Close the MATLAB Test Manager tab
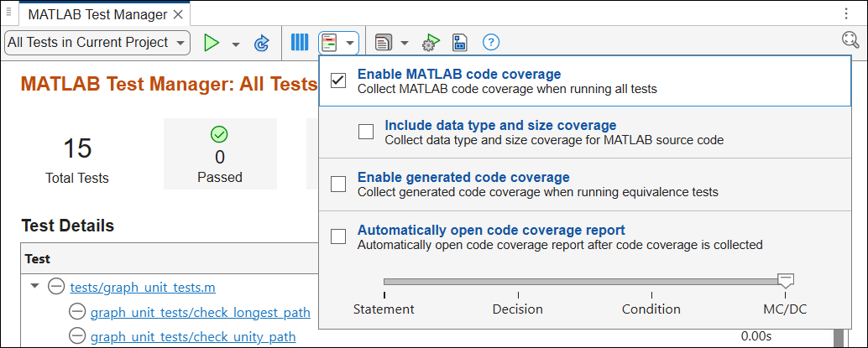Screen dimensions: 868x348 point(178,15)
